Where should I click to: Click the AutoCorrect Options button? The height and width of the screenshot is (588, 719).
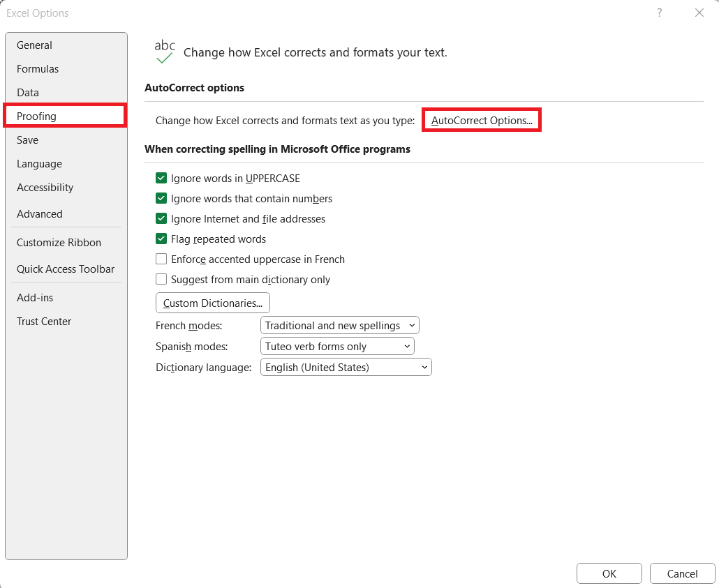[482, 120]
